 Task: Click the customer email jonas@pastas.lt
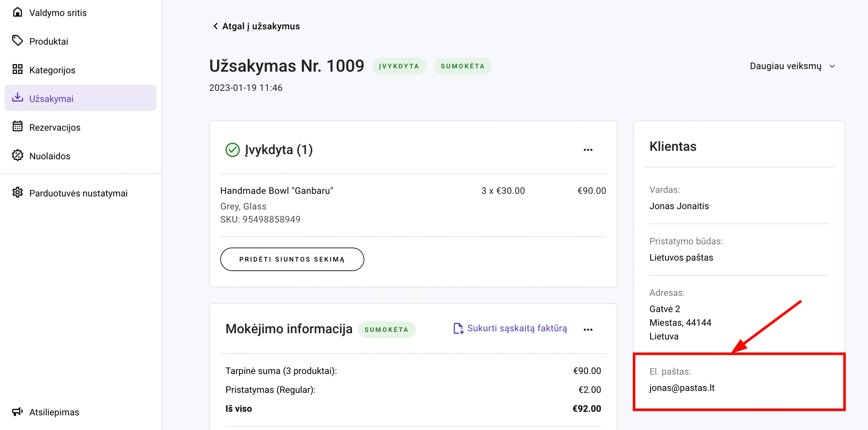[x=682, y=388]
